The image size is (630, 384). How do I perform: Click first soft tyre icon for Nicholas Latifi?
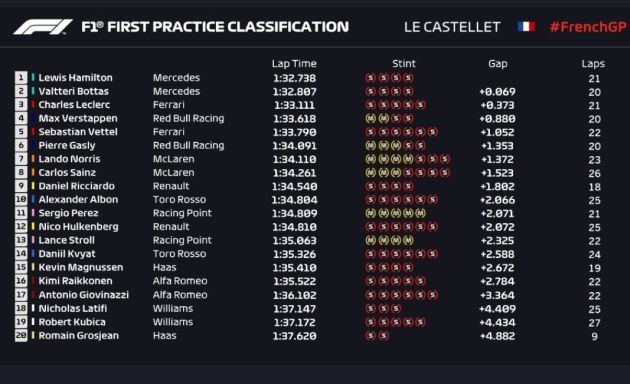click(370, 308)
